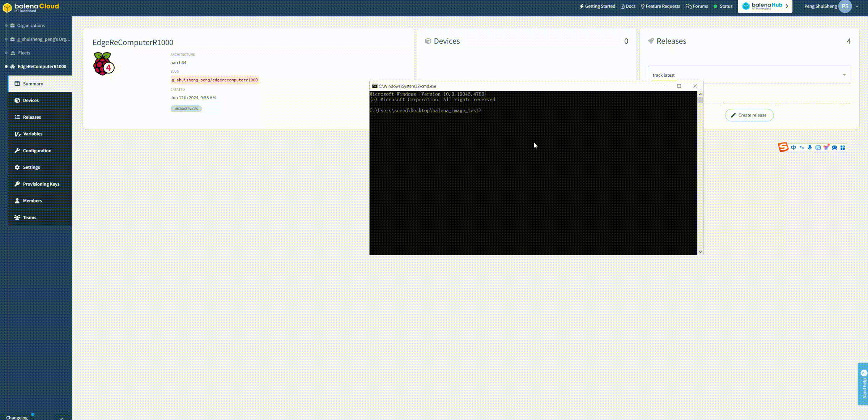The image size is (868, 420).
Task: Click the balenaCloud logo
Action: coord(31,7)
